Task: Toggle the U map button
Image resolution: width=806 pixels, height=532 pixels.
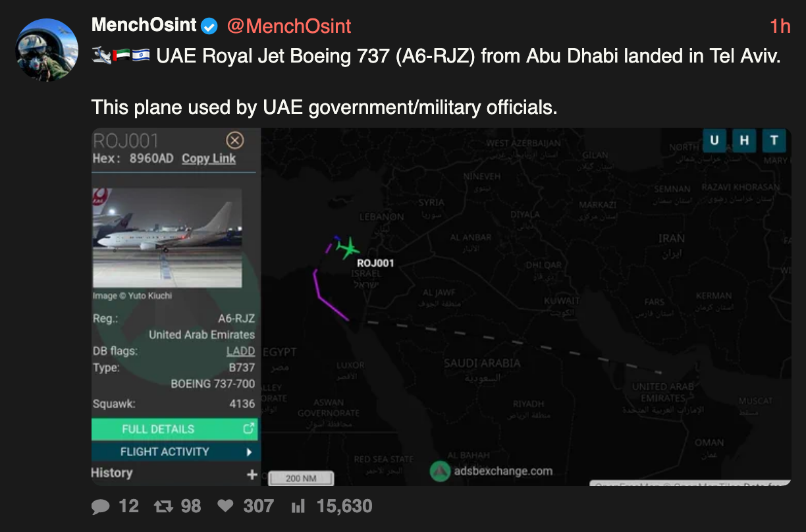Action: [x=714, y=140]
